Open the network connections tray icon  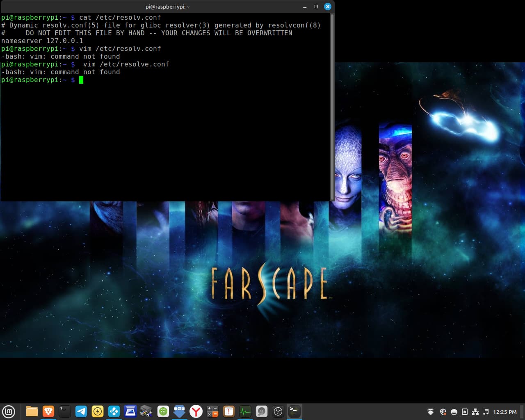click(x=475, y=412)
